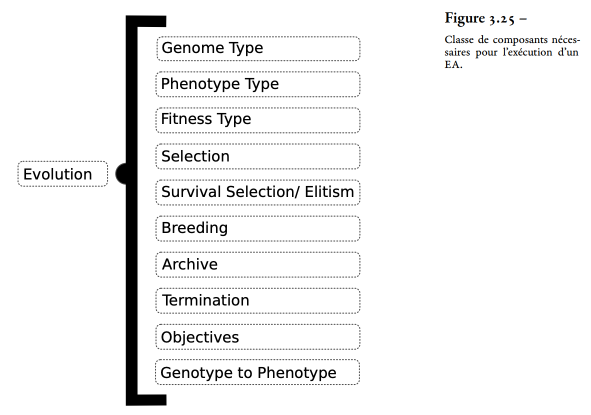The image size is (591, 415).
Task: Click the thick black bracket's vertical bar
Action: click(x=132, y=210)
